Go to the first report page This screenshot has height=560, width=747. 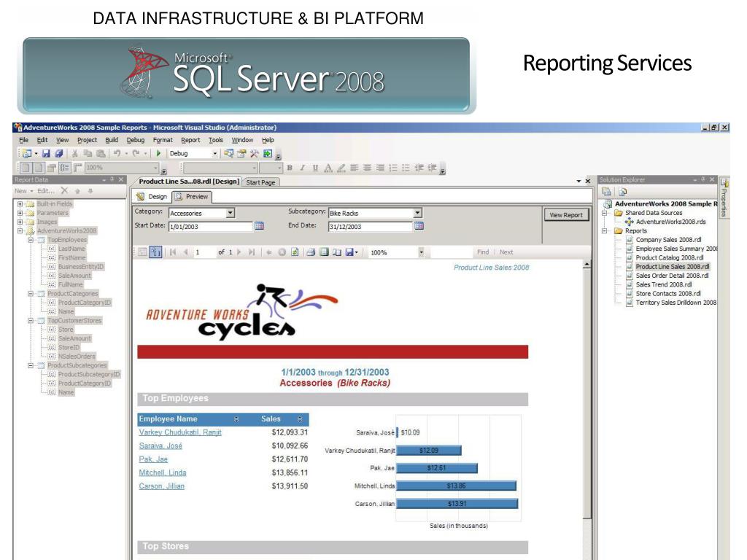(173, 252)
